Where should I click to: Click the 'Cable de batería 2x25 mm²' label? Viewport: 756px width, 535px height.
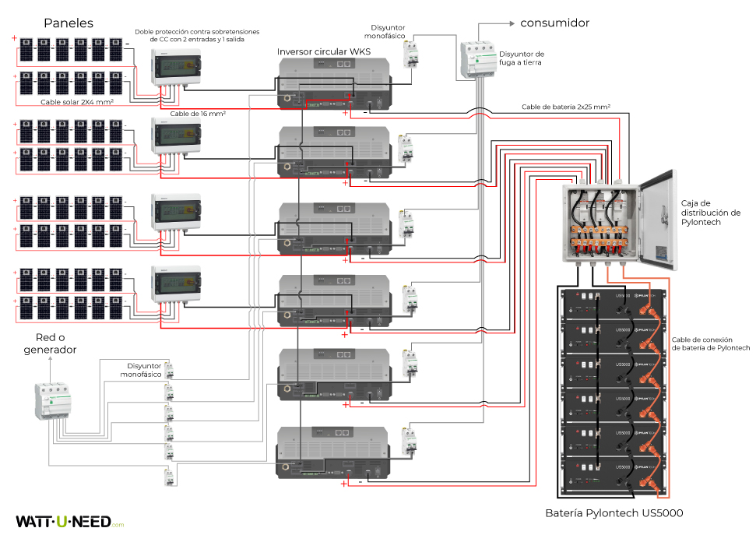coord(565,107)
